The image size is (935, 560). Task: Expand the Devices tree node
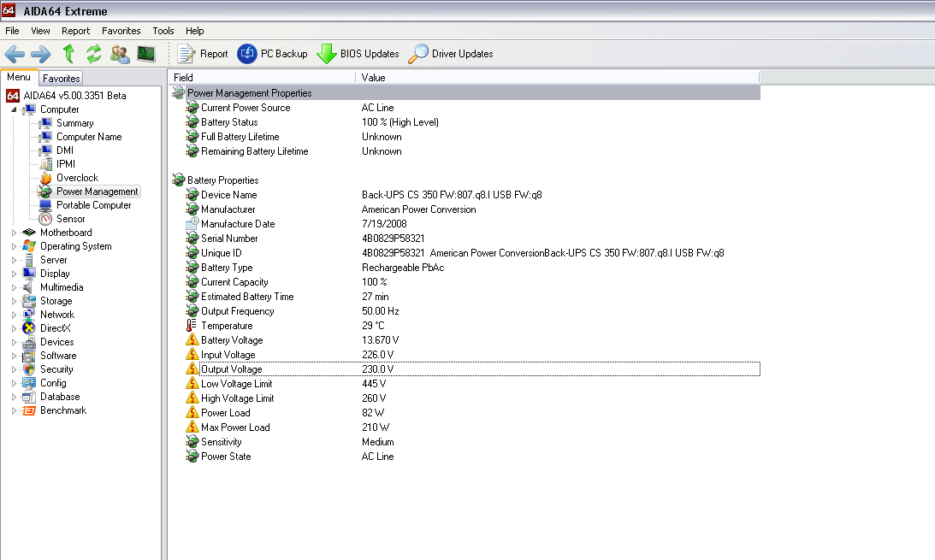[15, 342]
